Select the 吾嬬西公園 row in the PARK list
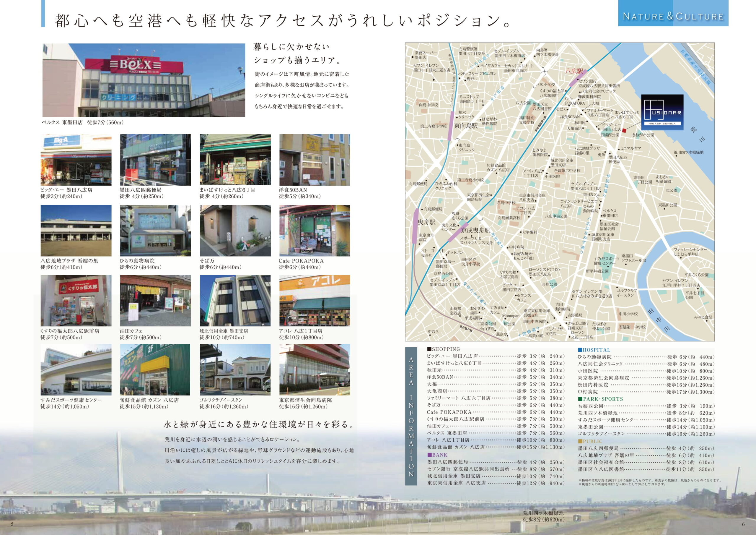This screenshot has height=535, width=756. pos(646,406)
